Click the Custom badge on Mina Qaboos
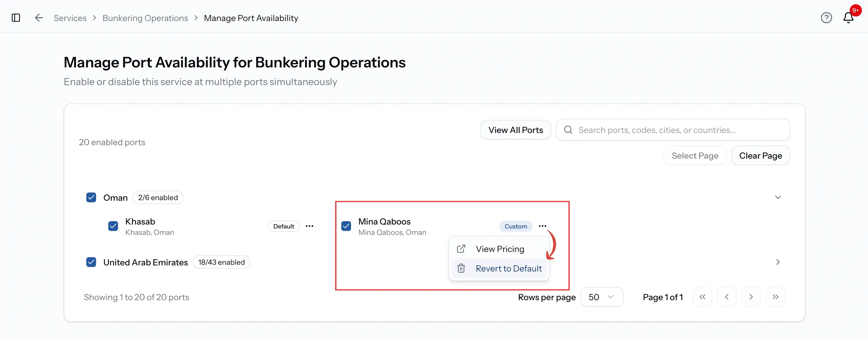The image size is (868, 338). [515, 226]
